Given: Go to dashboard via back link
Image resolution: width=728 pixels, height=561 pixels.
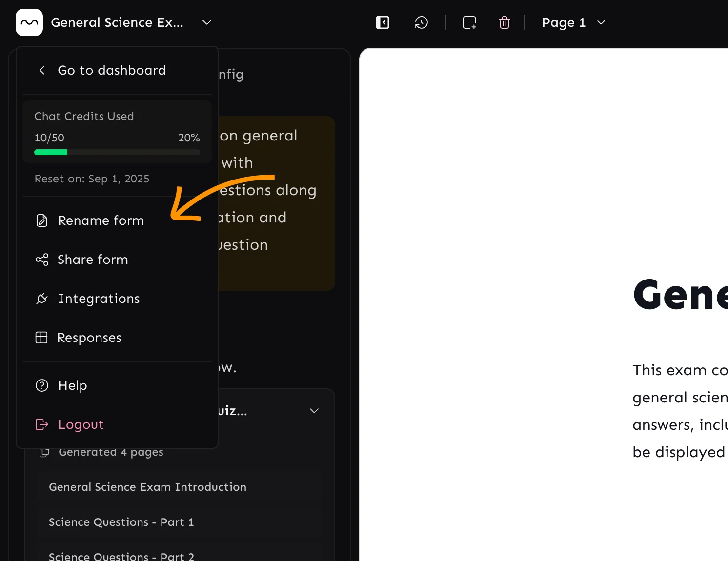Looking at the screenshot, I should click(x=111, y=70).
